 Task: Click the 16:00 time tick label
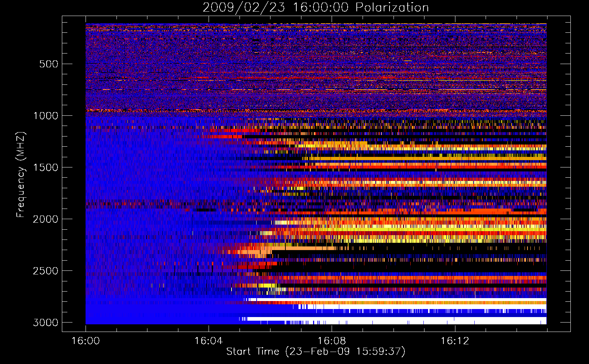point(86,341)
